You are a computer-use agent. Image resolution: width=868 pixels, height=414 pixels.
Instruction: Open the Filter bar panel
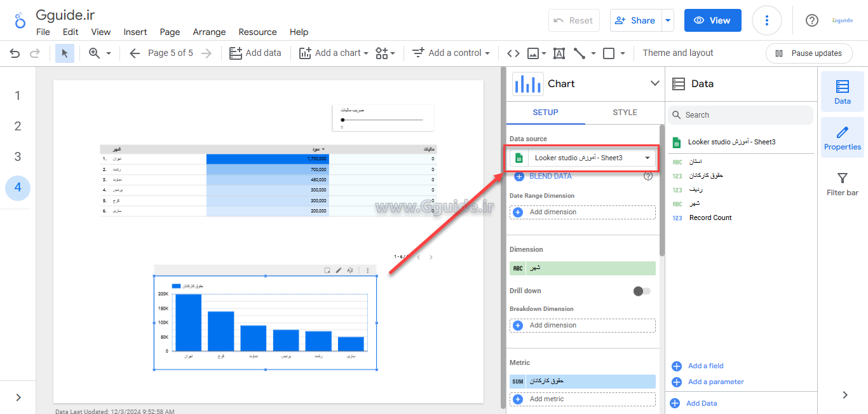pos(842,184)
